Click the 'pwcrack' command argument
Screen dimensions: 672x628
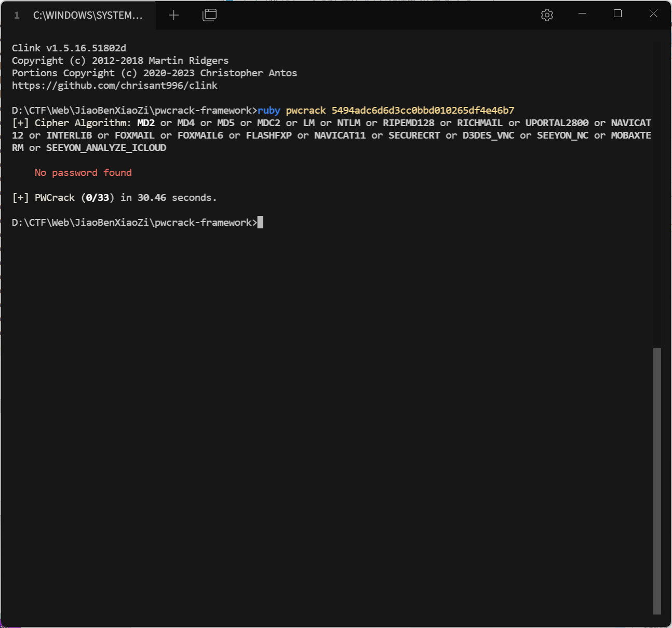(x=306, y=110)
